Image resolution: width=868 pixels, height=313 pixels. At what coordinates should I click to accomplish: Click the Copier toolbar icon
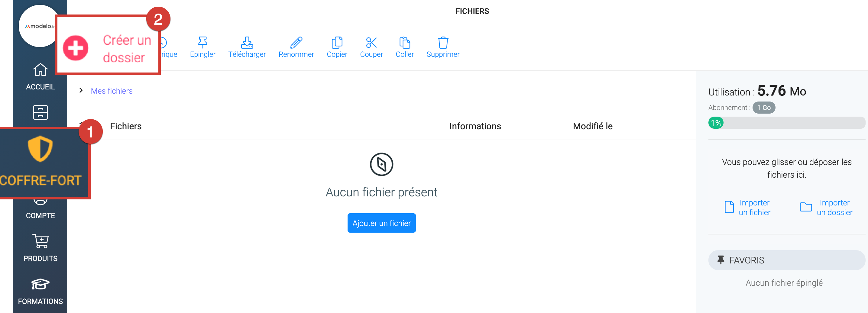337,43
